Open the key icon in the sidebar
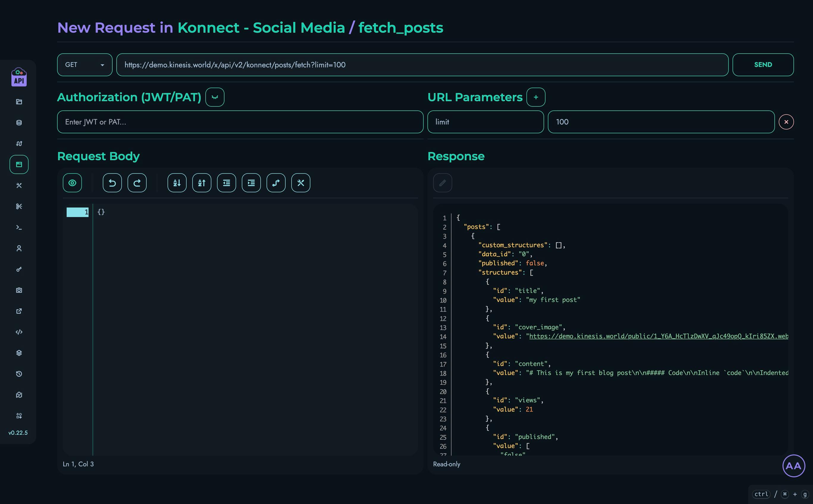The height and width of the screenshot is (504, 813). pyautogui.click(x=19, y=269)
